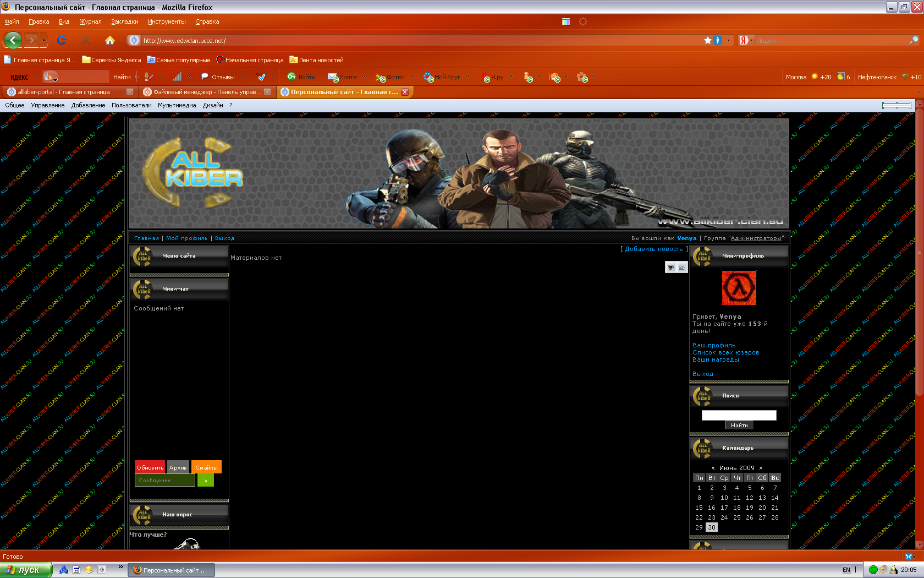
Task: Open Список всех юзеров link
Action: (725, 352)
